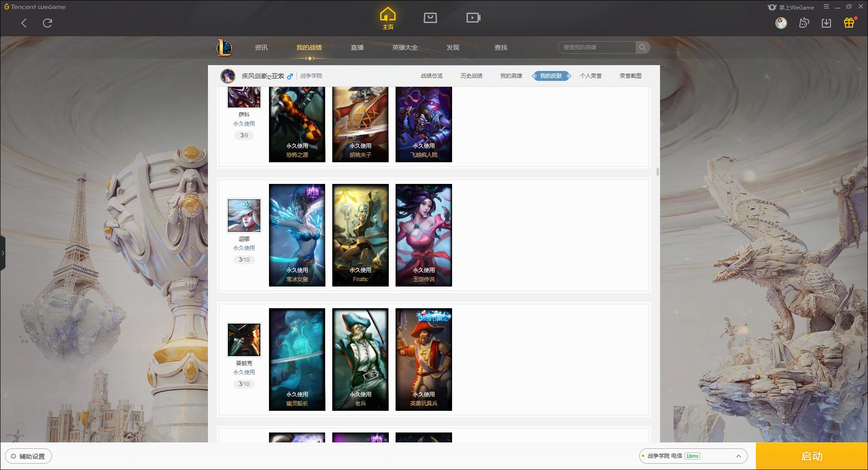Image resolution: width=868 pixels, height=470 pixels.
Task: Switch to 个人荣誉 sub-tab
Action: [591, 76]
